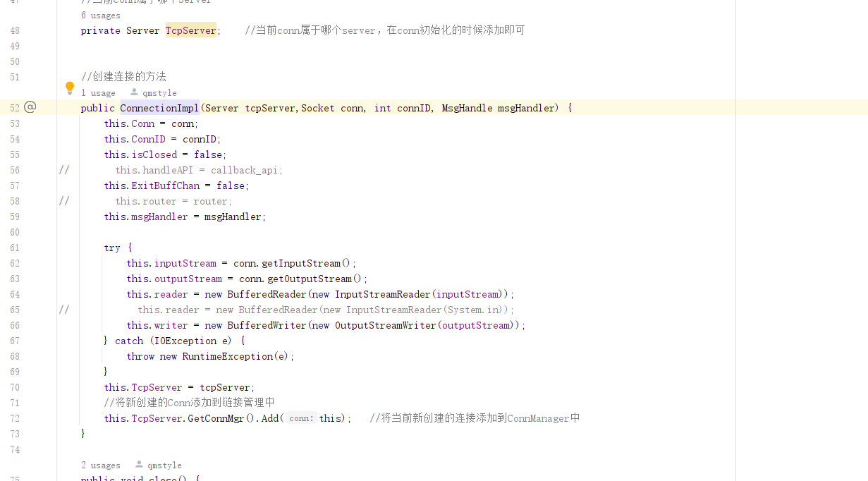Open the "2 usages" hint above close method
This screenshot has width=868, height=481.
click(x=100, y=465)
